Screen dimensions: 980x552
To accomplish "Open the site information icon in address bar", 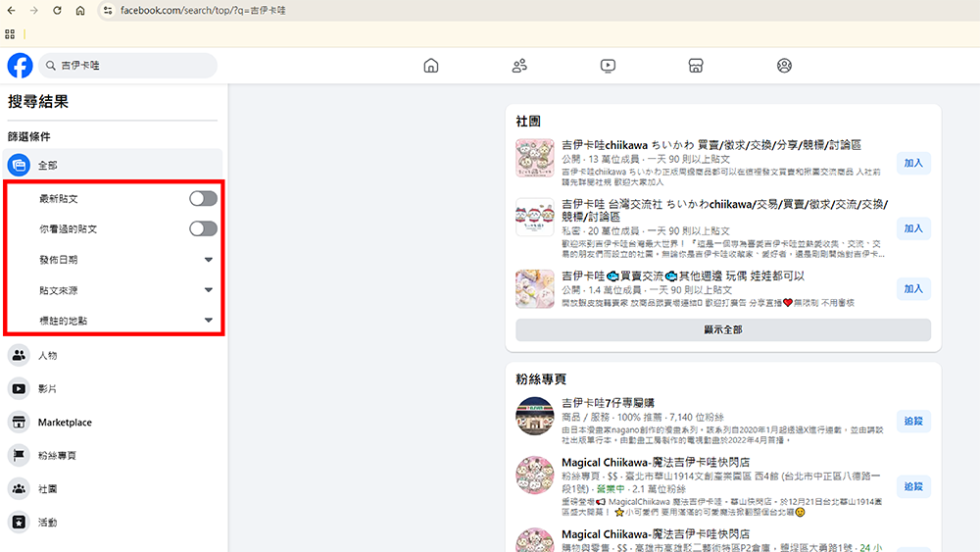I will click(x=108, y=11).
